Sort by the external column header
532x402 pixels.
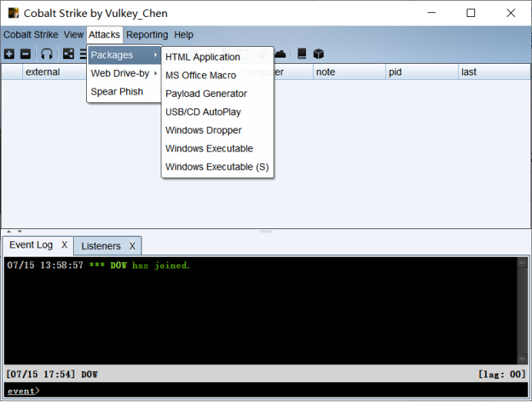(x=55, y=72)
